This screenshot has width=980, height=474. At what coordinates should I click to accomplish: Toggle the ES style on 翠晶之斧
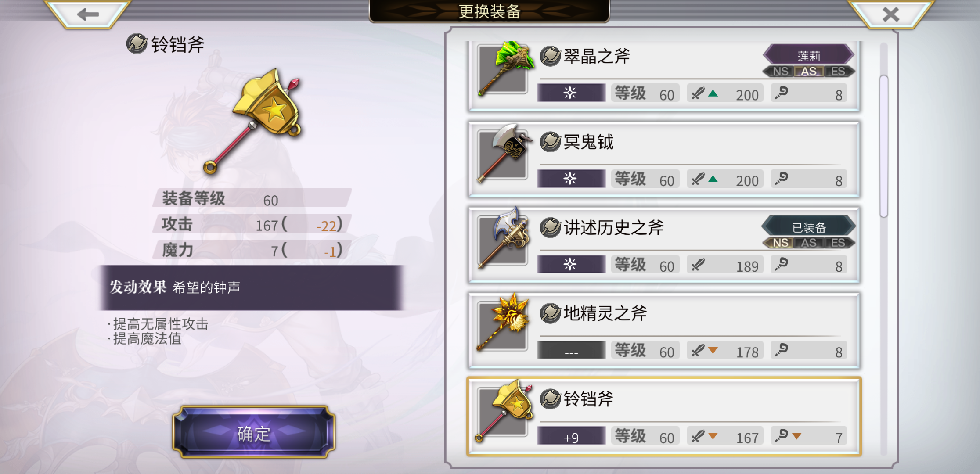(838, 71)
